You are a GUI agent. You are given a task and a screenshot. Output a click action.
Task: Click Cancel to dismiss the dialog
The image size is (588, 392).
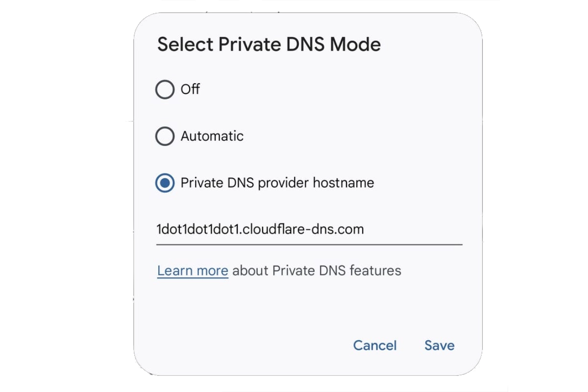coord(375,345)
